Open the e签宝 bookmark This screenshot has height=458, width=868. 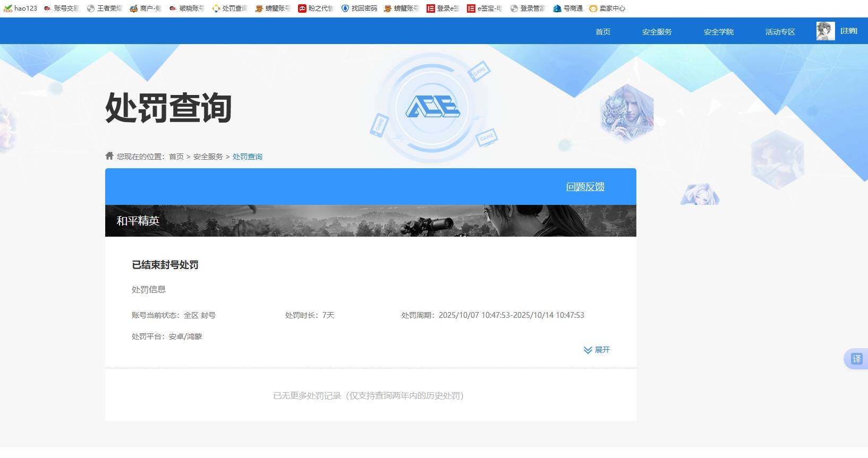[484, 8]
